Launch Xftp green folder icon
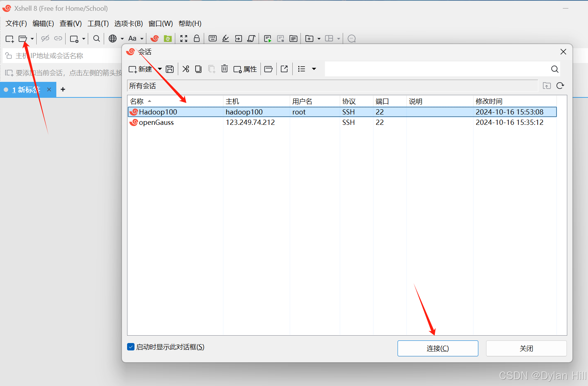This screenshot has height=386, width=588. [x=168, y=39]
